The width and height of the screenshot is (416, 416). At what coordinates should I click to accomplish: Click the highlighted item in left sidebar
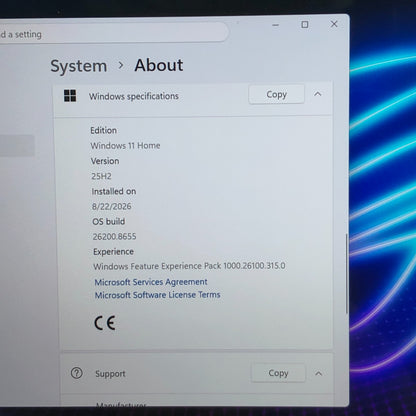17,145
